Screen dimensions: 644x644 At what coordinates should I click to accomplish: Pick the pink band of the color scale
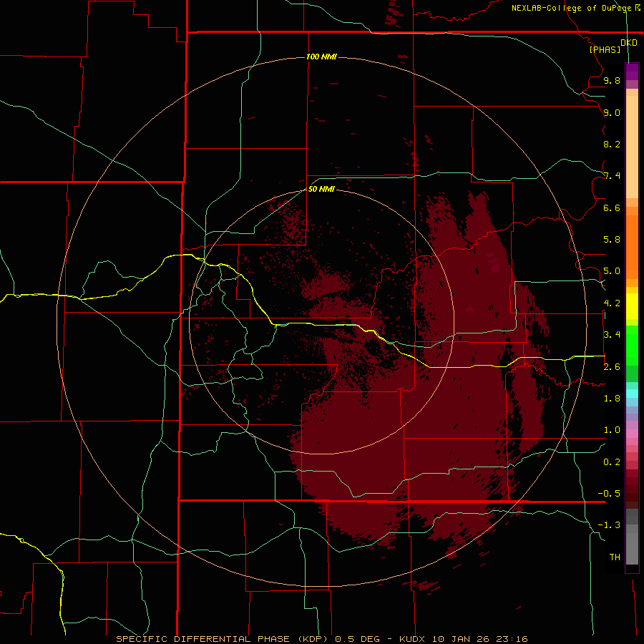pos(632,434)
